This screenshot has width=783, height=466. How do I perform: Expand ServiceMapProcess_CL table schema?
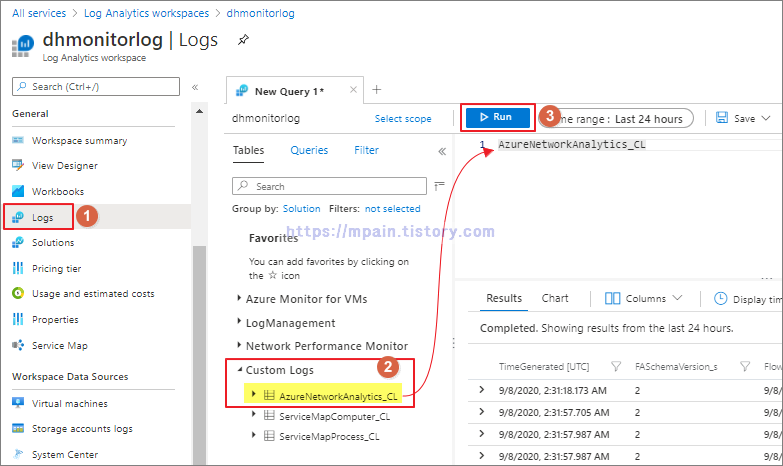[x=253, y=435]
